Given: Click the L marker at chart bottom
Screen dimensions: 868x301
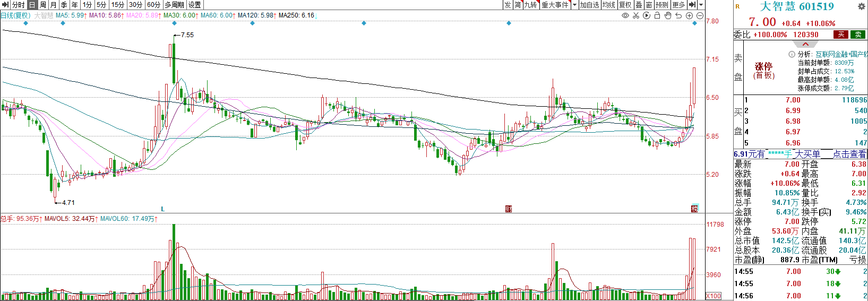Looking at the screenshot, I should tap(163, 209).
